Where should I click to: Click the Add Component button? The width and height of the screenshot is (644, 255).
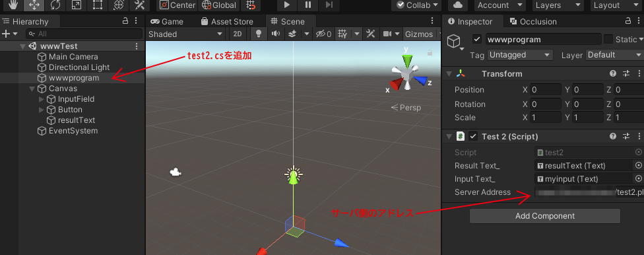click(544, 216)
